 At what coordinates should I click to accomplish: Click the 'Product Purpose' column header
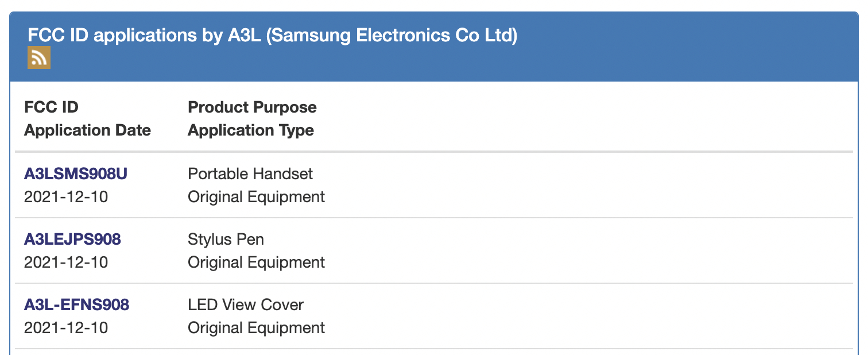pos(252,107)
